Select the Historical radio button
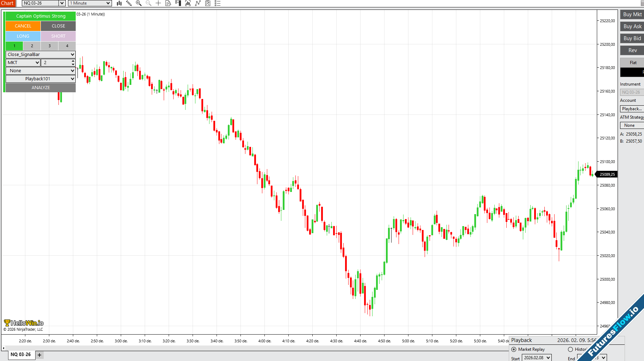 570,349
